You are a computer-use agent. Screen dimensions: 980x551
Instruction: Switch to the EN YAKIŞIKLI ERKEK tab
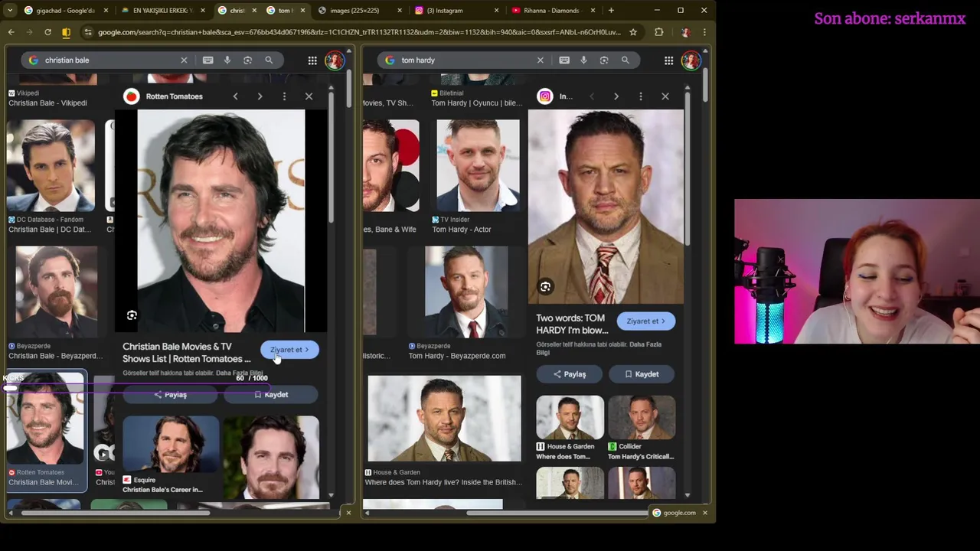pos(162,10)
